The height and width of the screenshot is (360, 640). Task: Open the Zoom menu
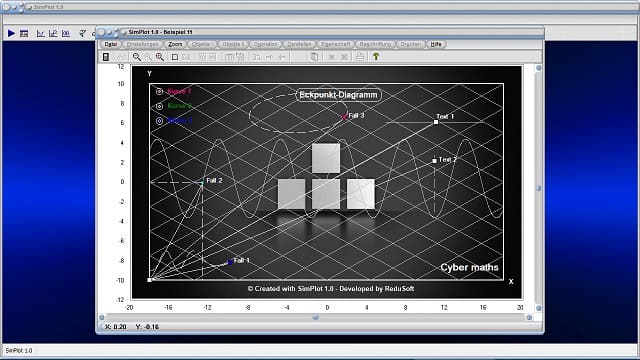(175, 44)
